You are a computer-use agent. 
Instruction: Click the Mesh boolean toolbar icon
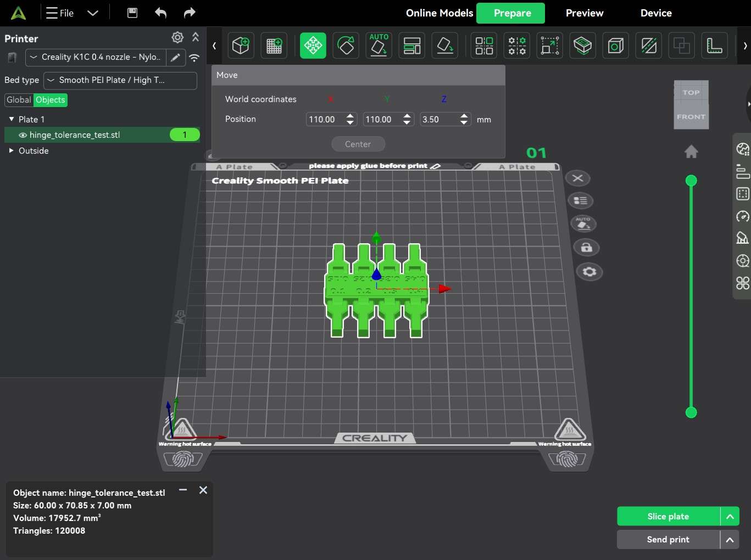[682, 46]
